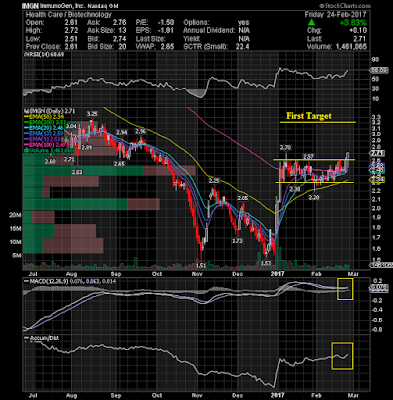The width and height of the screenshot is (393, 400).
Task: Click the 2.25 price label
Action: click(214, 181)
